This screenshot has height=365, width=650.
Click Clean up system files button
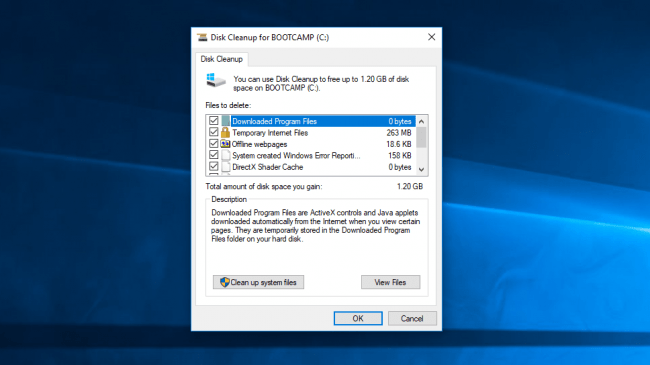(258, 282)
